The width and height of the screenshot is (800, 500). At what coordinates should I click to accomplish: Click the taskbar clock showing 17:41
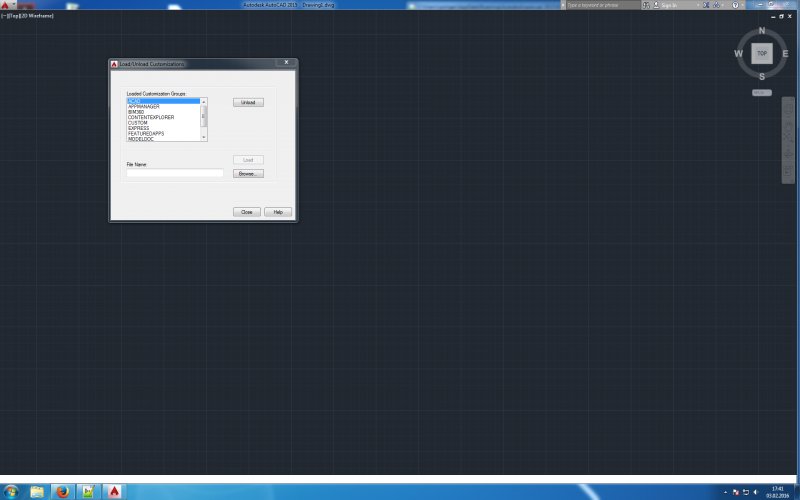[777, 492]
